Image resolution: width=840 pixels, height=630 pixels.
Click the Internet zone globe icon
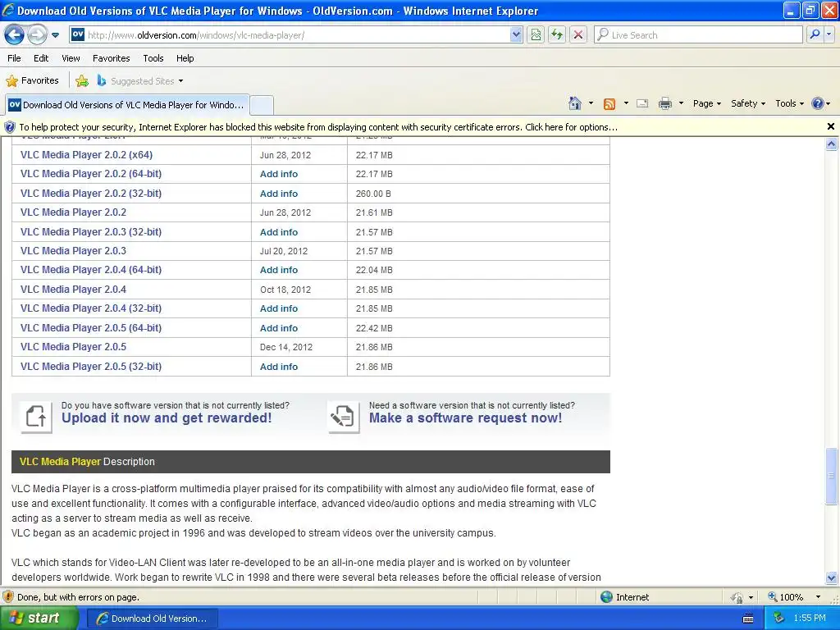tap(606, 597)
